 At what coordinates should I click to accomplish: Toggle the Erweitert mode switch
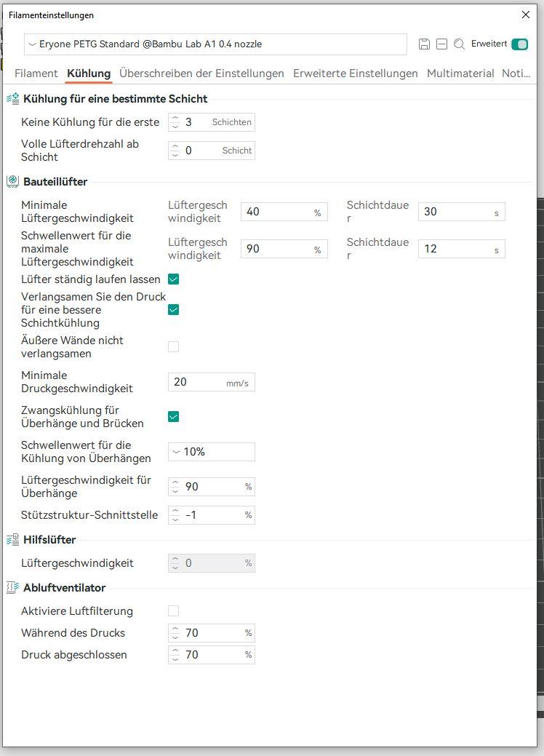519,44
